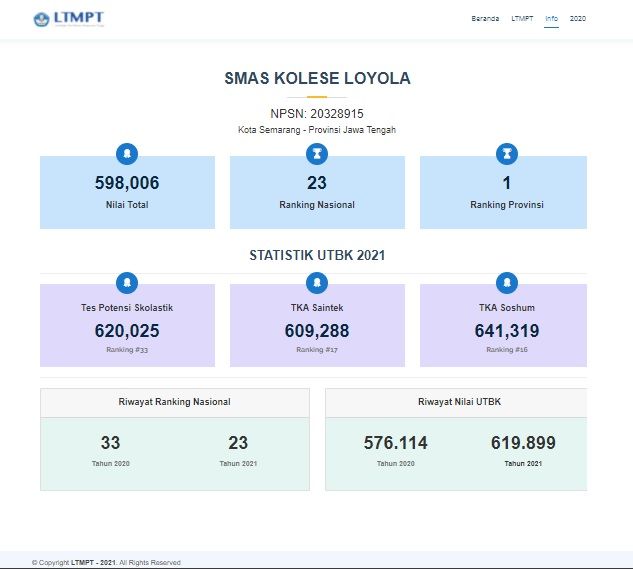Go to the LTMPT navigation link
This screenshot has width=633, height=569.
[522, 19]
